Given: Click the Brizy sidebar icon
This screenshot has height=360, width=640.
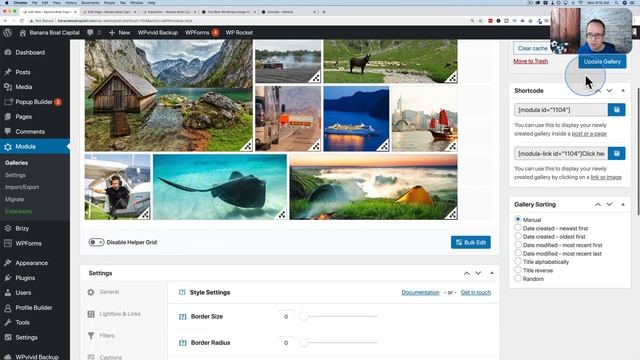Looking at the screenshot, I should pos(8,228).
